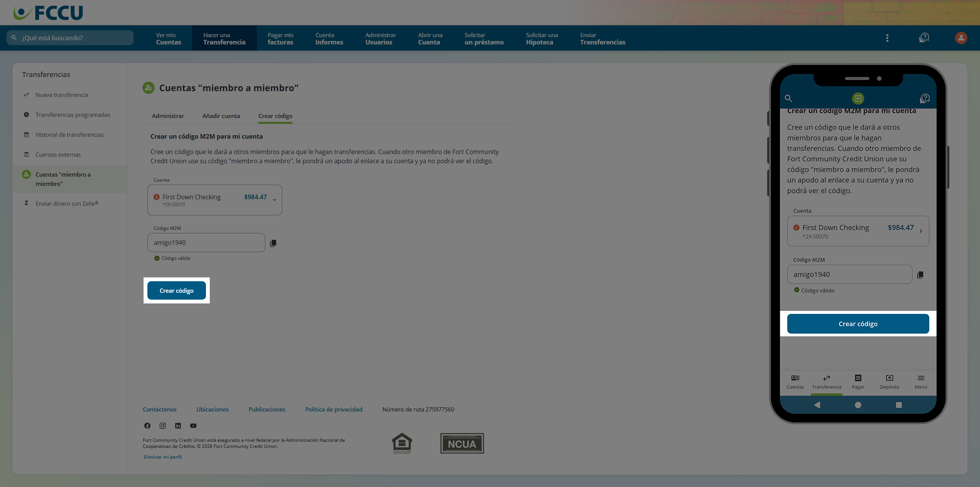Tap Menú in phone bottom bar
The width and height of the screenshot is (980, 487).
coord(921,382)
